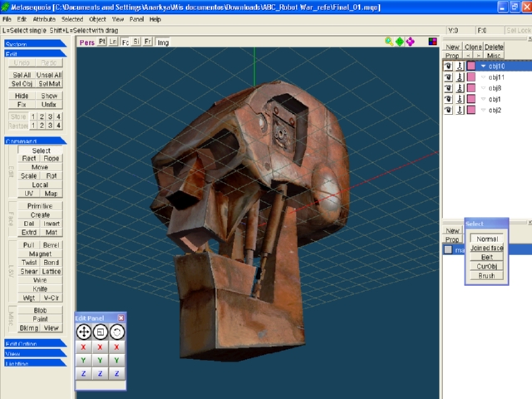Click green Y under scale icon
532x399 pixels.
100,360
